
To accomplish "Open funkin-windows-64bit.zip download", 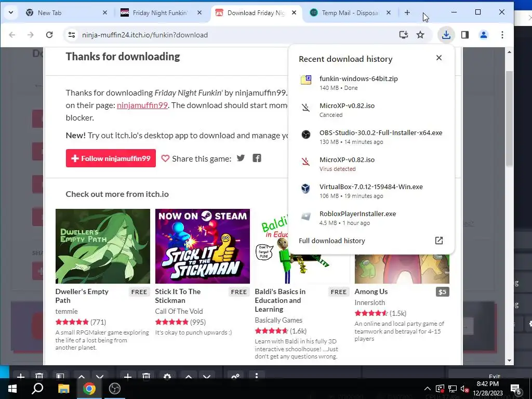I will click(371, 83).
